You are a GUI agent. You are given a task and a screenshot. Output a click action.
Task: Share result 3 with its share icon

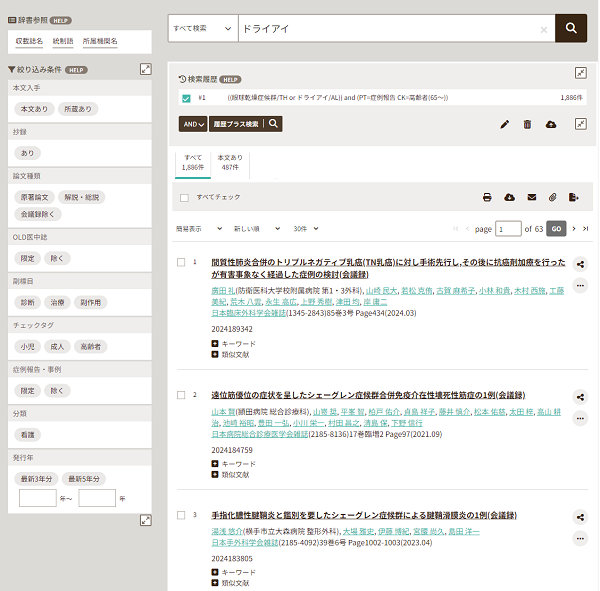pyautogui.click(x=580, y=517)
